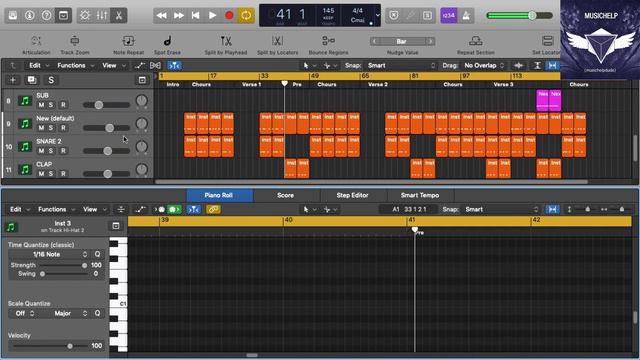Screen dimensions: 640x360
Task: Start playback with the Play button
Action: (212, 16)
